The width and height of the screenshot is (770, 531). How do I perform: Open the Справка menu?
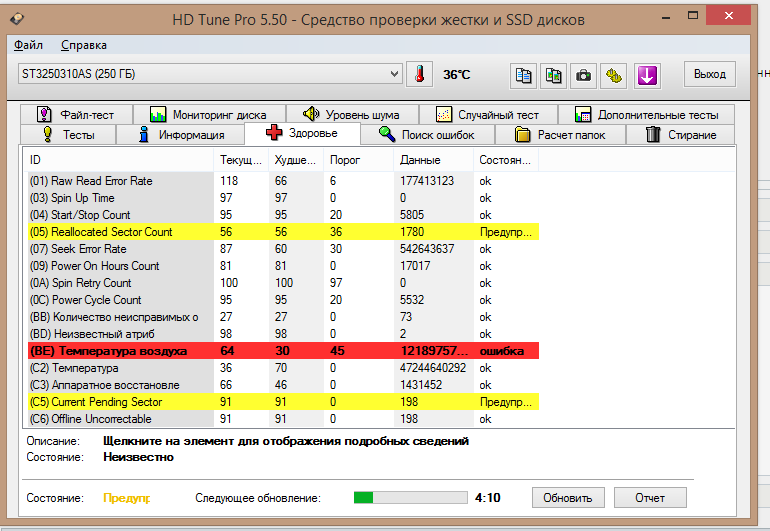83,45
